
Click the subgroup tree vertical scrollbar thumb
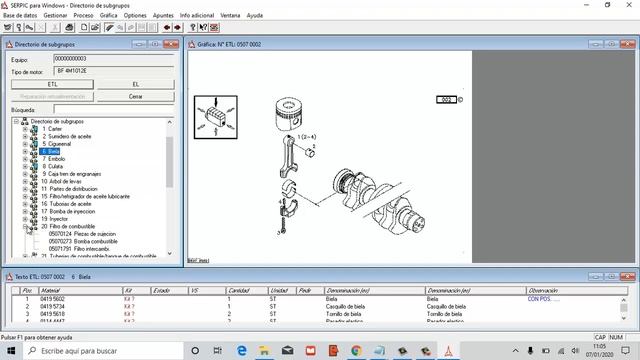pos(169,162)
